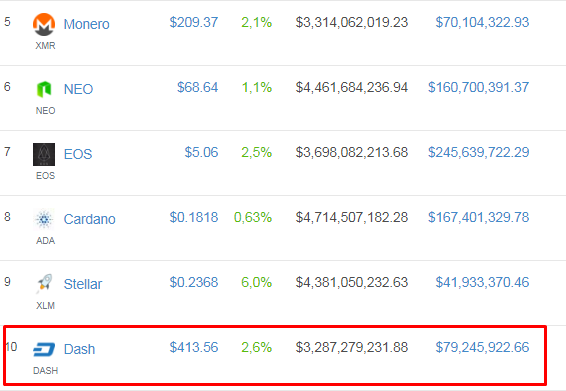Click rank number 8
The height and width of the screenshot is (391, 566).
[7, 217]
